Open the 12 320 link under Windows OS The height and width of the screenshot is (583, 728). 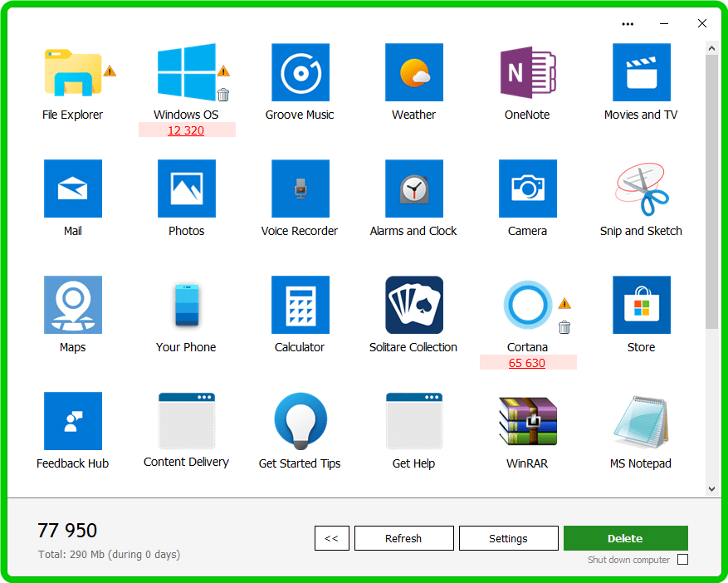(x=186, y=130)
